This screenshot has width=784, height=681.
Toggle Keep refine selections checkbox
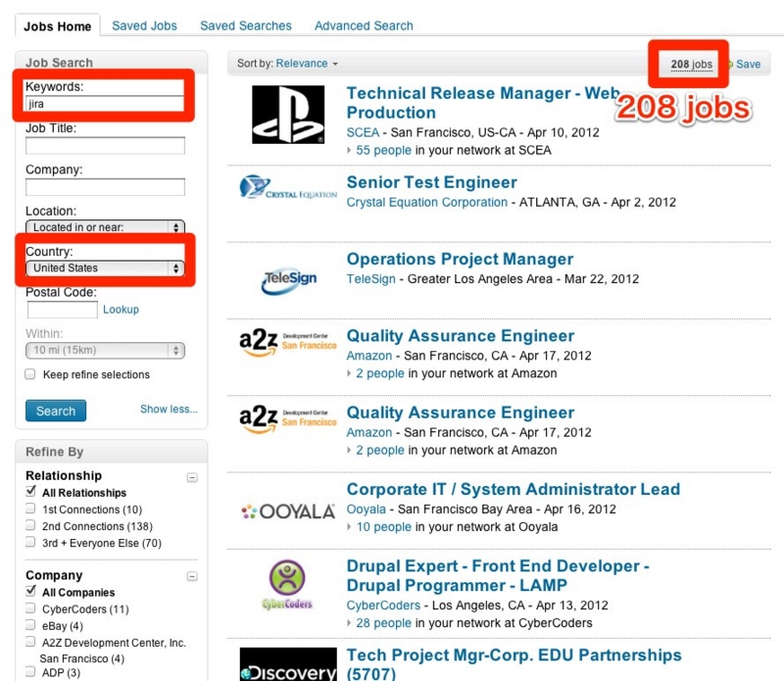[x=30, y=374]
